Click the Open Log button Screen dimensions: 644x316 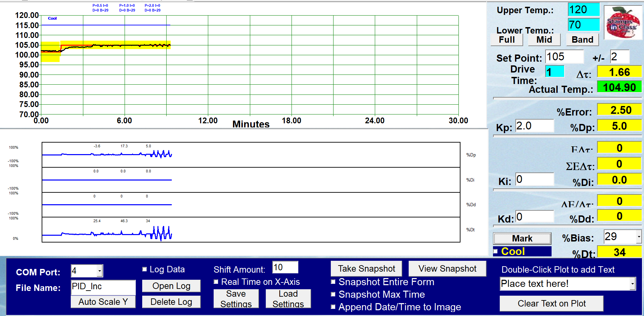[x=171, y=286]
